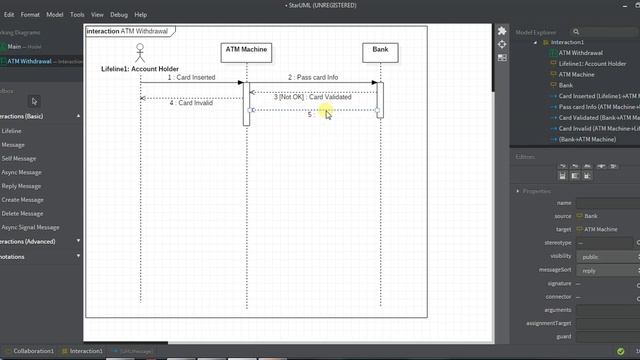
Task: Open the Help menu
Action: pyautogui.click(x=140, y=15)
